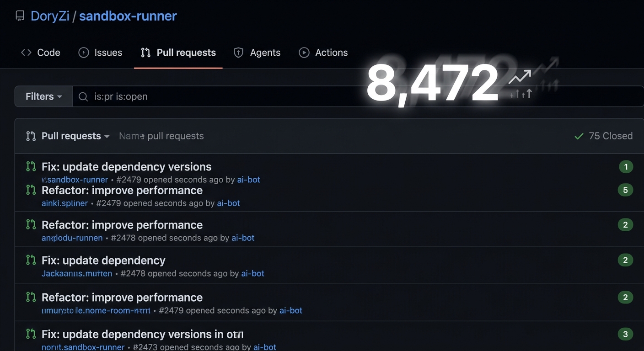
Task: Click count badge 2 in Jackaanus.mutten row
Action: [626, 261]
